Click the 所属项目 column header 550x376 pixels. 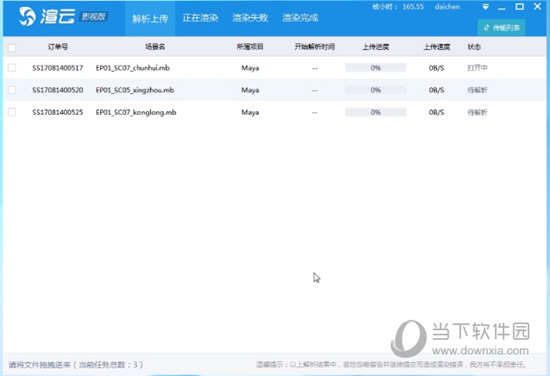pos(250,47)
